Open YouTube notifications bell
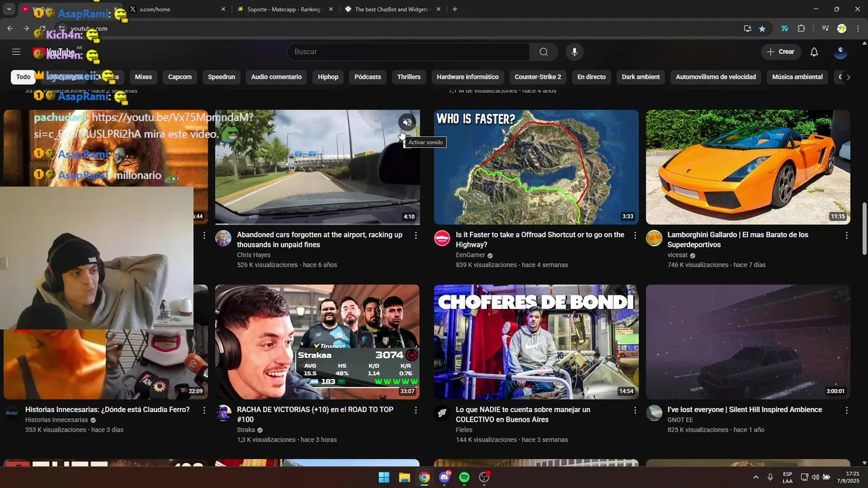The width and height of the screenshot is (868, 488). pyautogui.click(x=814, y=52)
